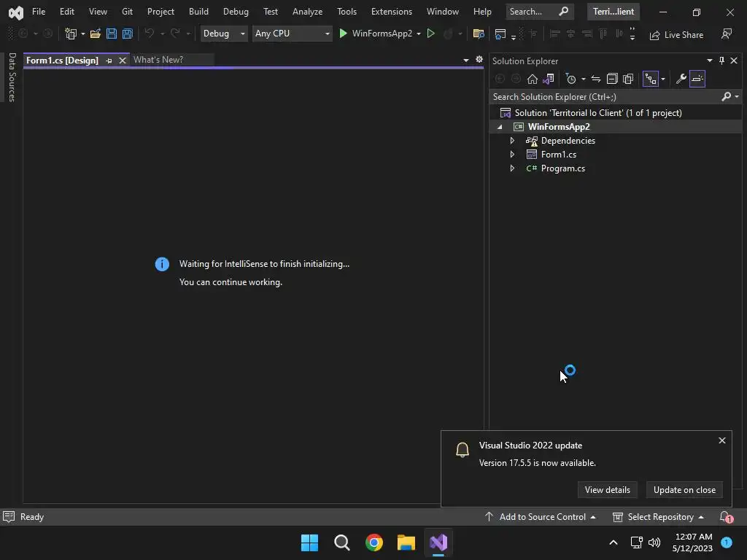
Task: Click Pending Changes Filter clock icon
Action: (x=570, y=79)
